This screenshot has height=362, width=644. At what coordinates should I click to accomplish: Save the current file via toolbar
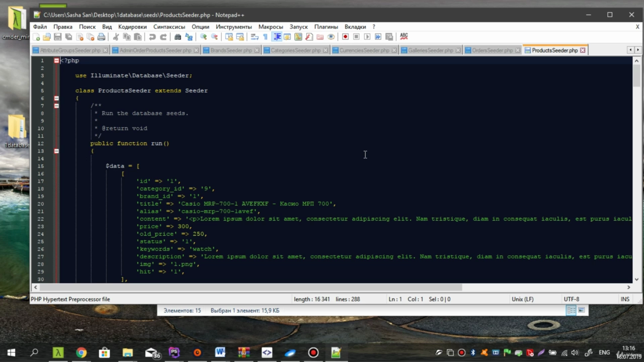tap(58, 37)
